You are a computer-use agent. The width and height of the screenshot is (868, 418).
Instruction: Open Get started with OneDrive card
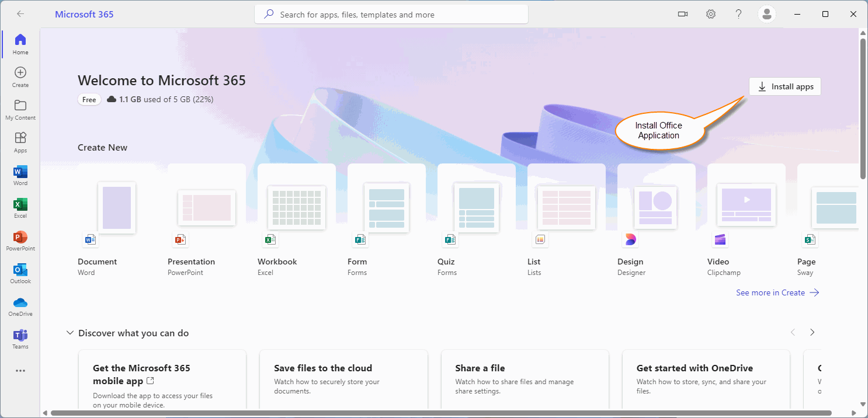(706, 379)
